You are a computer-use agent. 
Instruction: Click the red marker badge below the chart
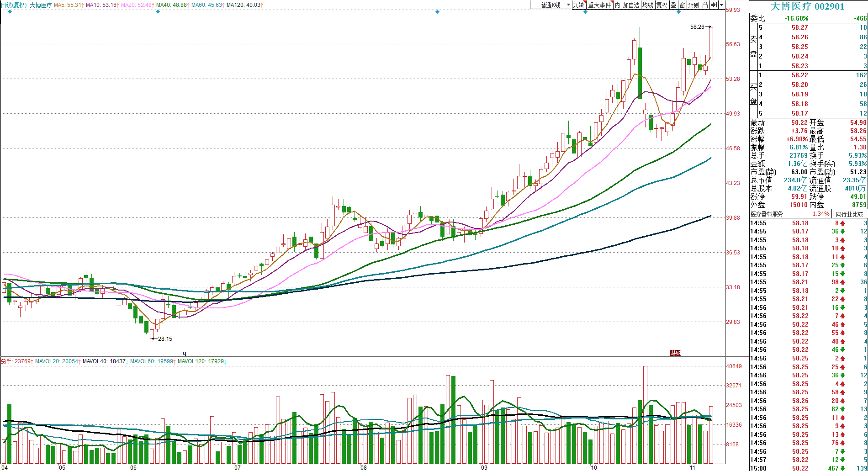675,353
